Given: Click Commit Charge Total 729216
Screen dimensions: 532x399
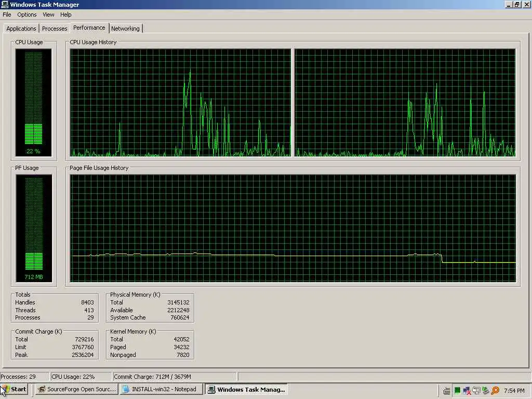Looking at the screenshot, I should click(x=84, y=339).
